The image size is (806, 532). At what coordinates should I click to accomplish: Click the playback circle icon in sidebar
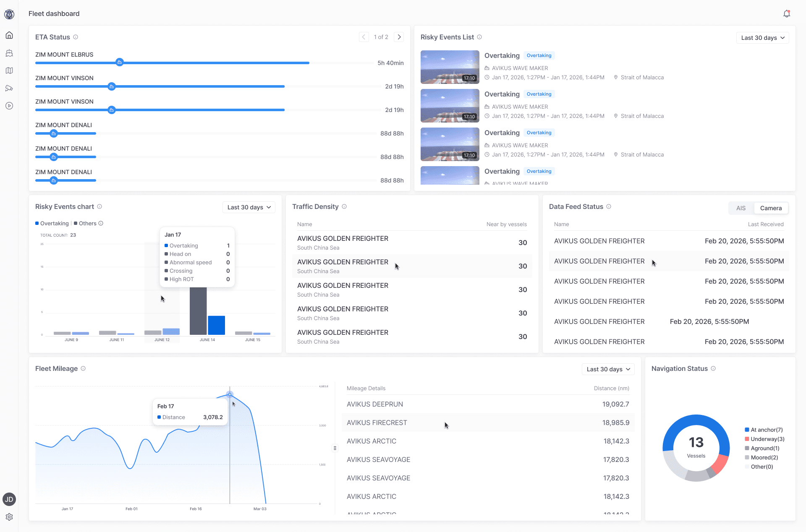[x=9, y=106]
